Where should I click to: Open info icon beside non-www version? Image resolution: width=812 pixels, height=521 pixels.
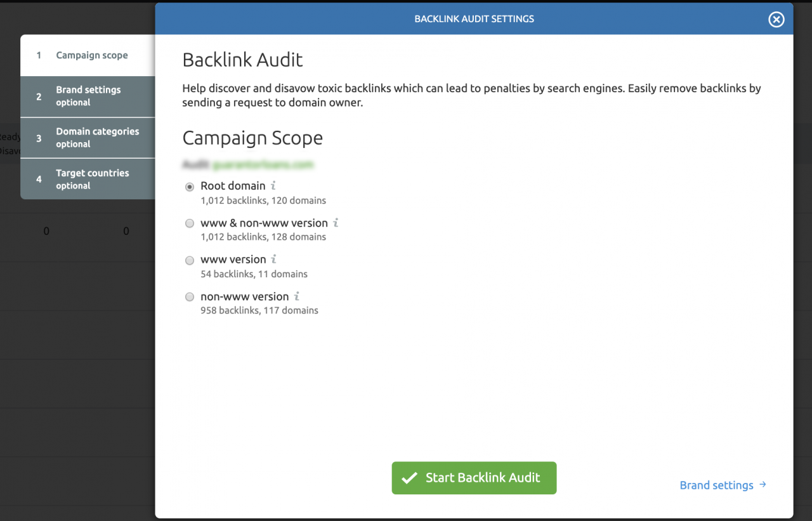(x=296, y=296)
